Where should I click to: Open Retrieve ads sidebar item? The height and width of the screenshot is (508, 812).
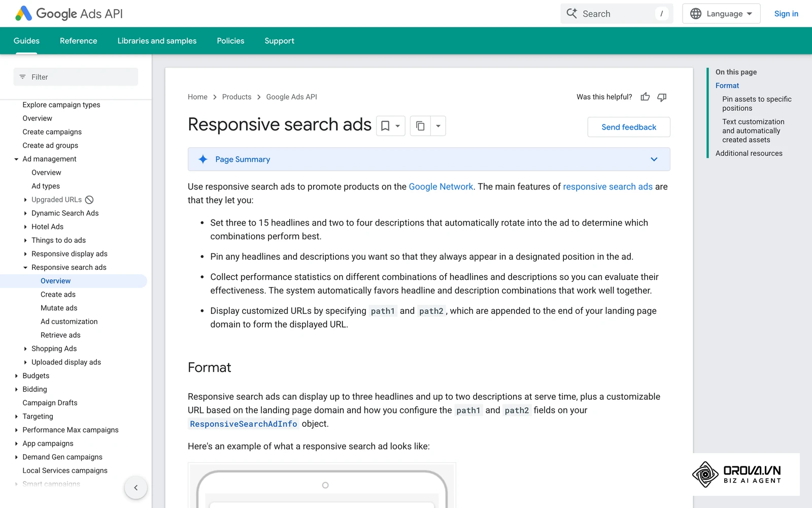click(60, 335)
